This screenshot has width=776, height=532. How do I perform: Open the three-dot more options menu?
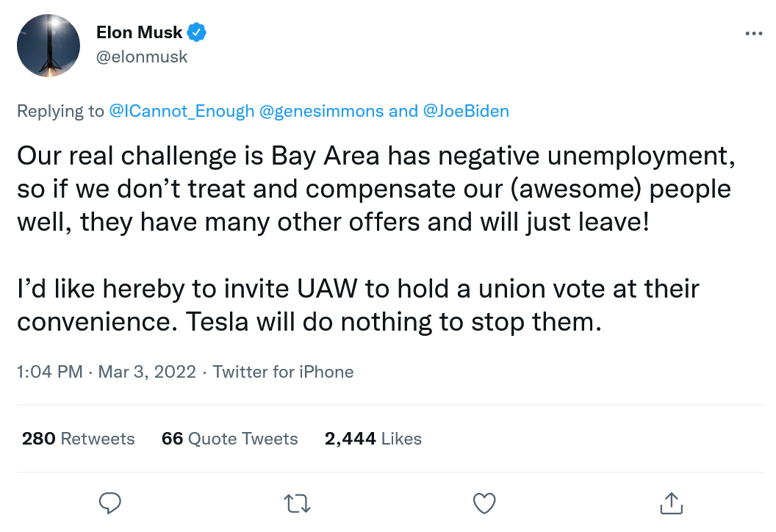pyautogui.click(x=753, y=34)
